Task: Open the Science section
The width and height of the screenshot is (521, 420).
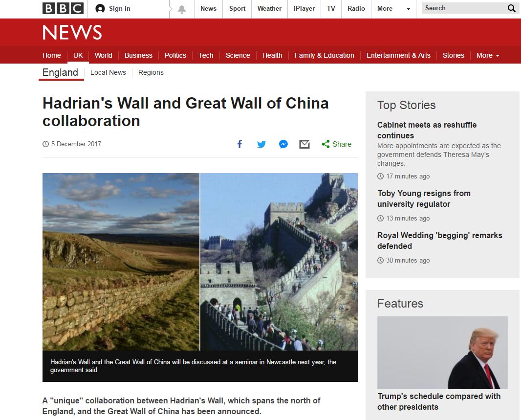Action: coord(238,55)
